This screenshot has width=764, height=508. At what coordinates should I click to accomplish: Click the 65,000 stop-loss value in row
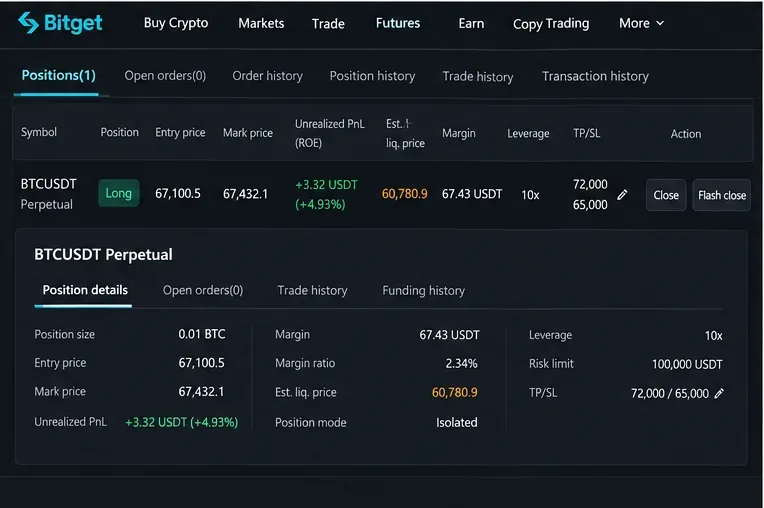[590, 205]
